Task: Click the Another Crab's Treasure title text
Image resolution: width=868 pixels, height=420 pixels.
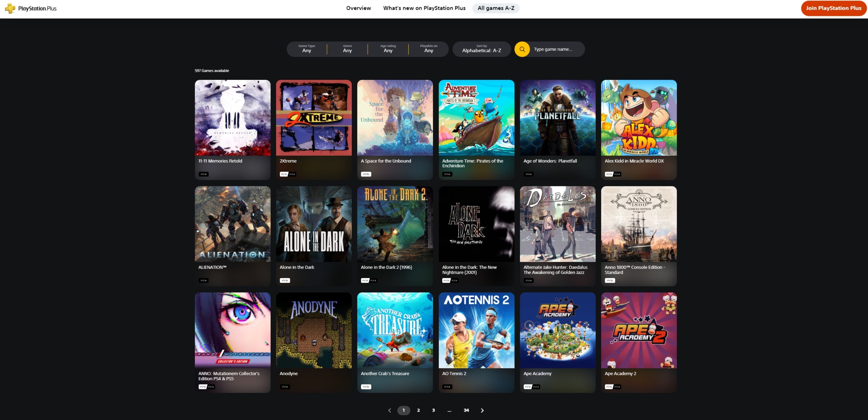Action: tap(385, 374)
